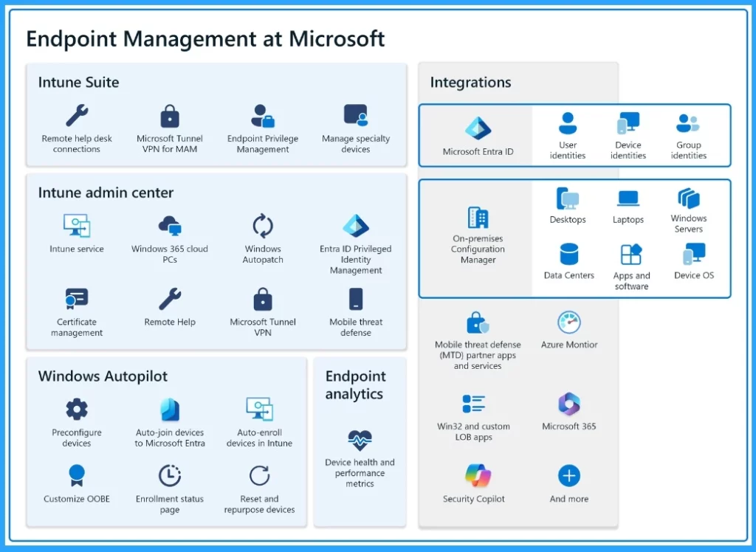
Task: Click the MTD partner apps lock shield icon
Action: coord(478,322)
